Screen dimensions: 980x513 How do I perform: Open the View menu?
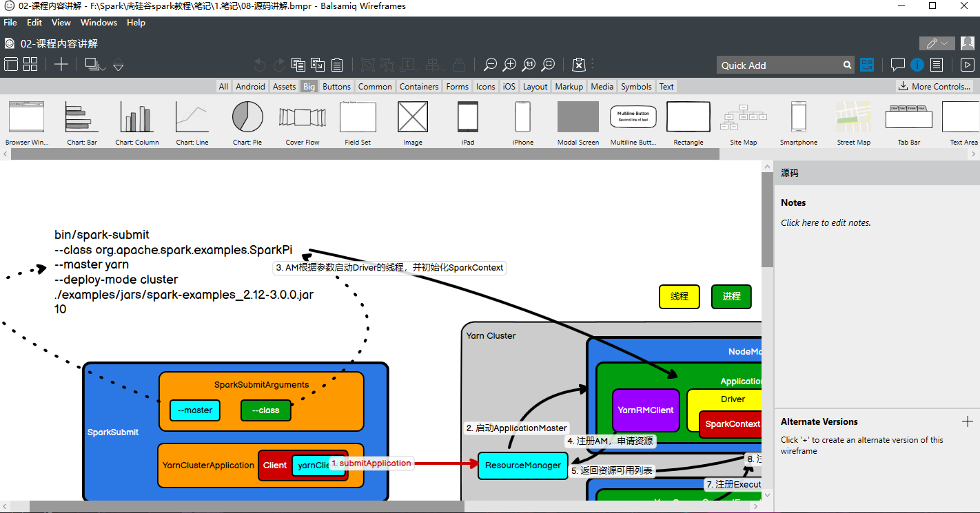[61, 23]
